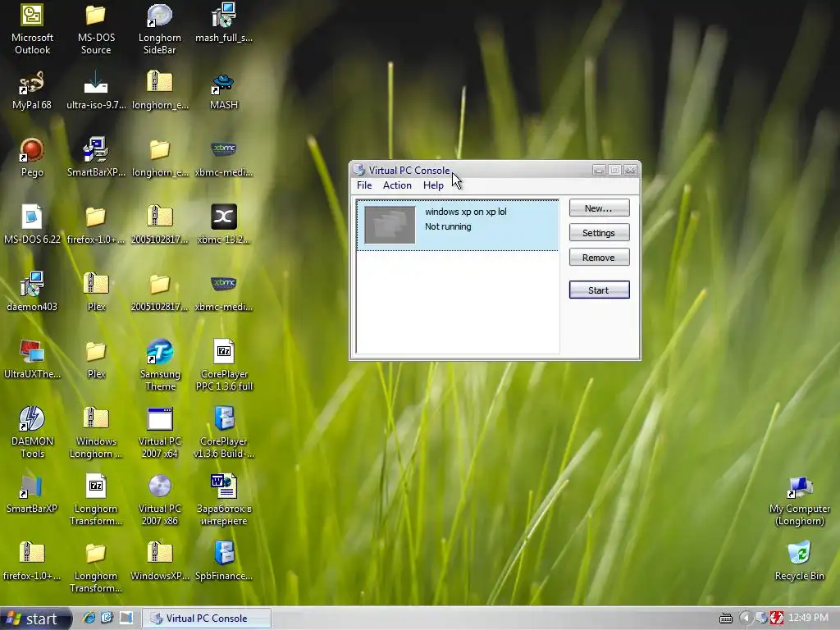Click the New... button

click(599, 208)
